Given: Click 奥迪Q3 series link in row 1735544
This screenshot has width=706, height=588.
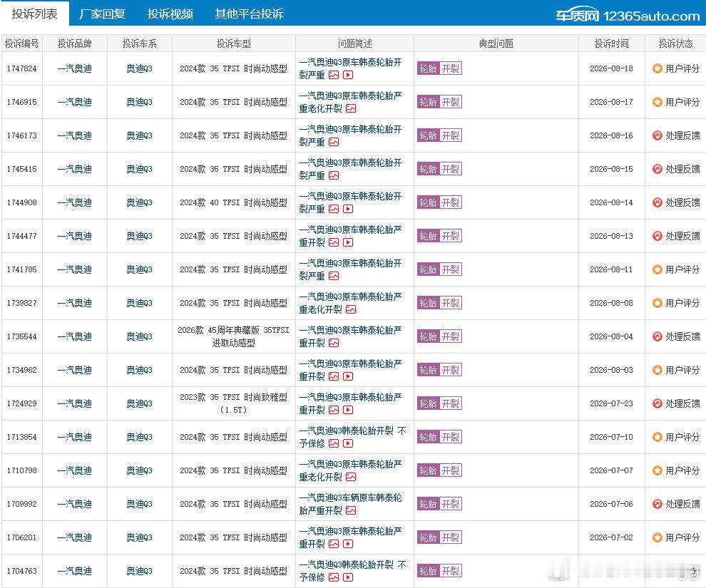Looking at the screenshot, I should [140, 336].
